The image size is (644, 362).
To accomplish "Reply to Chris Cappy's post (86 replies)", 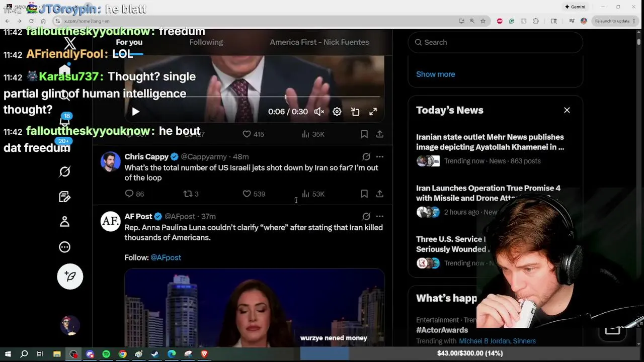I will [x=134, y=194].
